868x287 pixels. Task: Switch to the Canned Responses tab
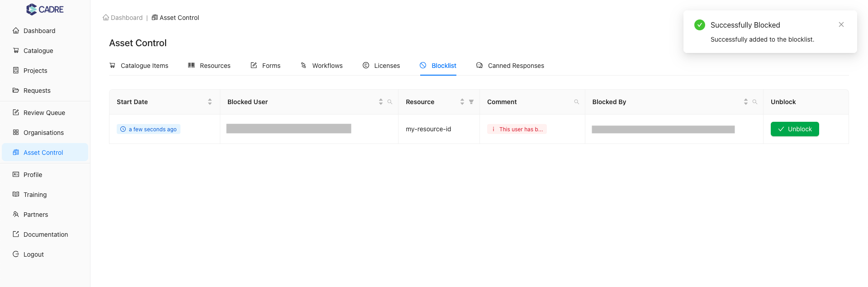tap(510, 66)
